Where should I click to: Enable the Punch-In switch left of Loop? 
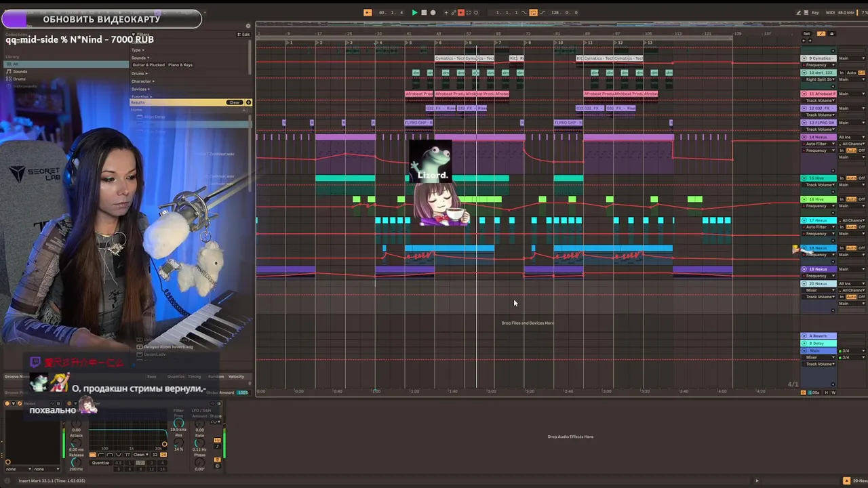tap(524, 12)
